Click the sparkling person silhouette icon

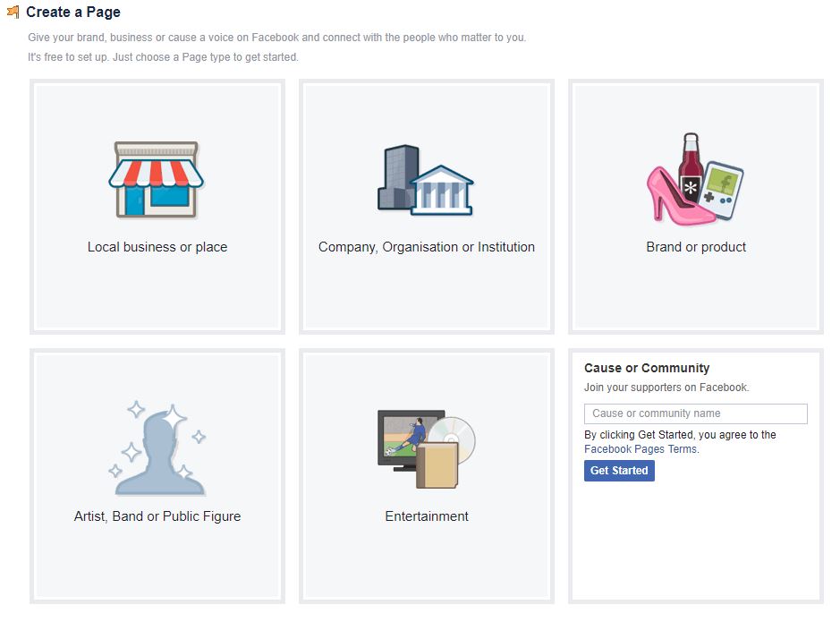pyautogui.click(x=157, y=447)
